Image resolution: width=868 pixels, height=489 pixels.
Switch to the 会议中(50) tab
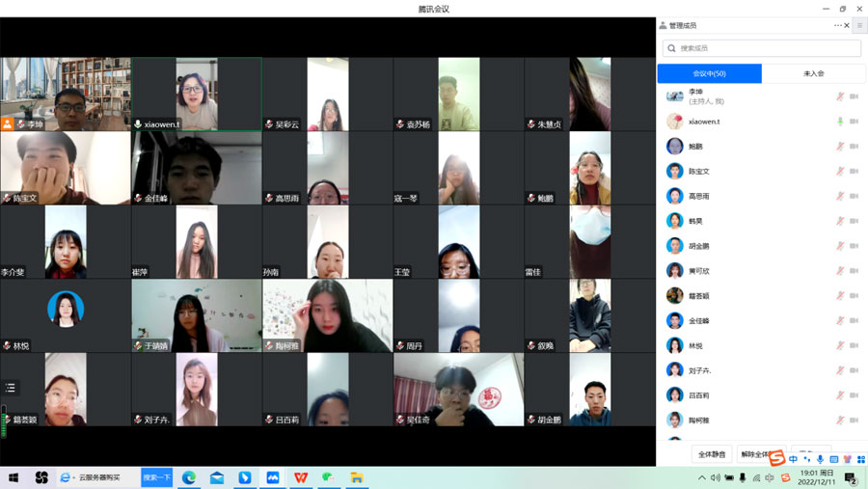click(x=710, y=73)
